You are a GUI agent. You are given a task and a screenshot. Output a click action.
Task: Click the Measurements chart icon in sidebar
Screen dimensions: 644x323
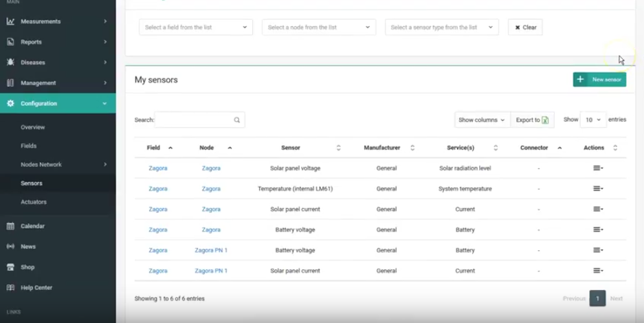pyautogui.click(x=10, y=21)
